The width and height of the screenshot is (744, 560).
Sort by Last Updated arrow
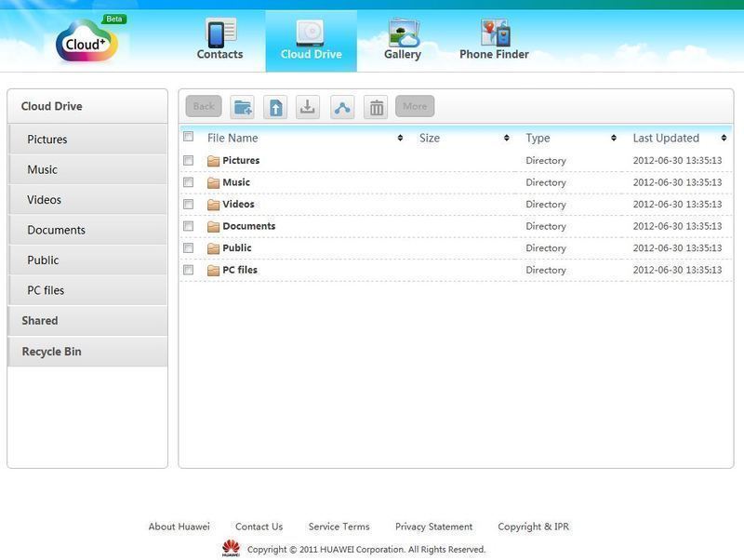(724, 138)
